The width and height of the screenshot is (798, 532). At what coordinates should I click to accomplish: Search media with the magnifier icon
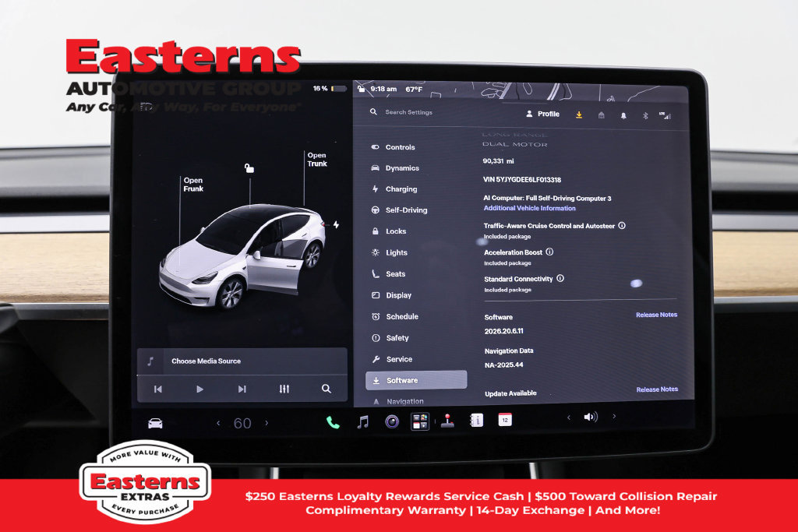[x=327, y=389]
